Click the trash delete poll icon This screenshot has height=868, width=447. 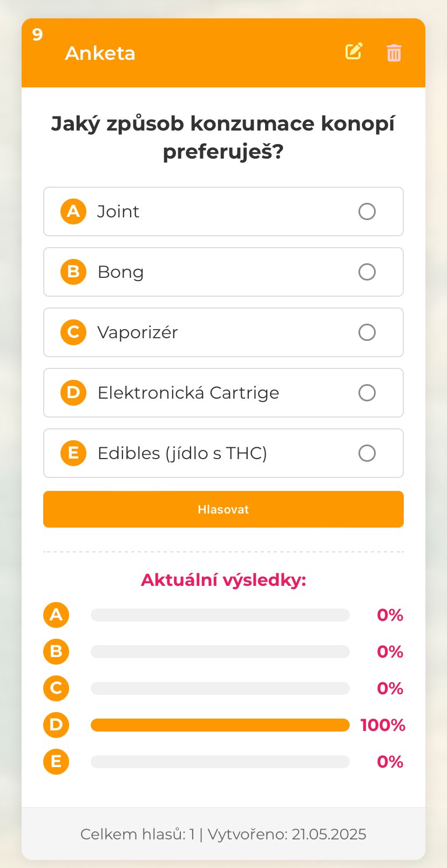(x=394, y=53)
